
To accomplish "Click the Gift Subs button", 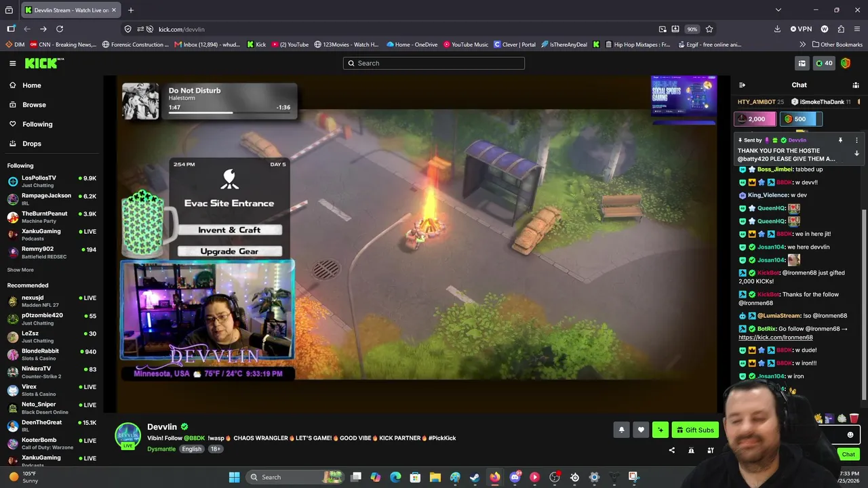I will click(695, 430).
